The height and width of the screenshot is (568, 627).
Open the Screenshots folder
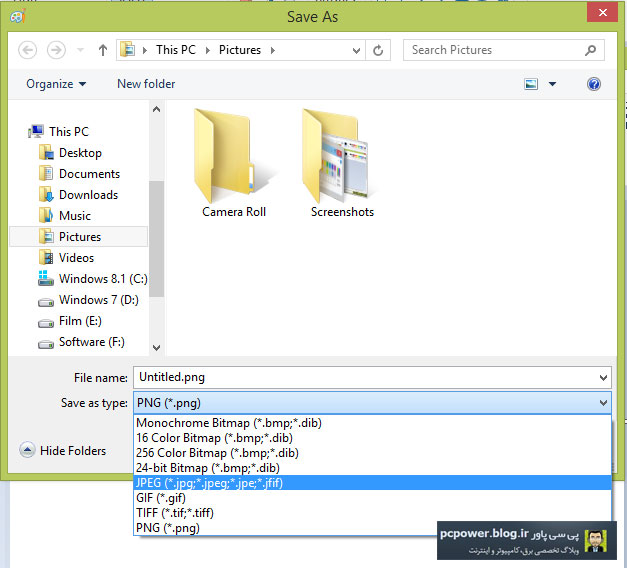[342, 165]
